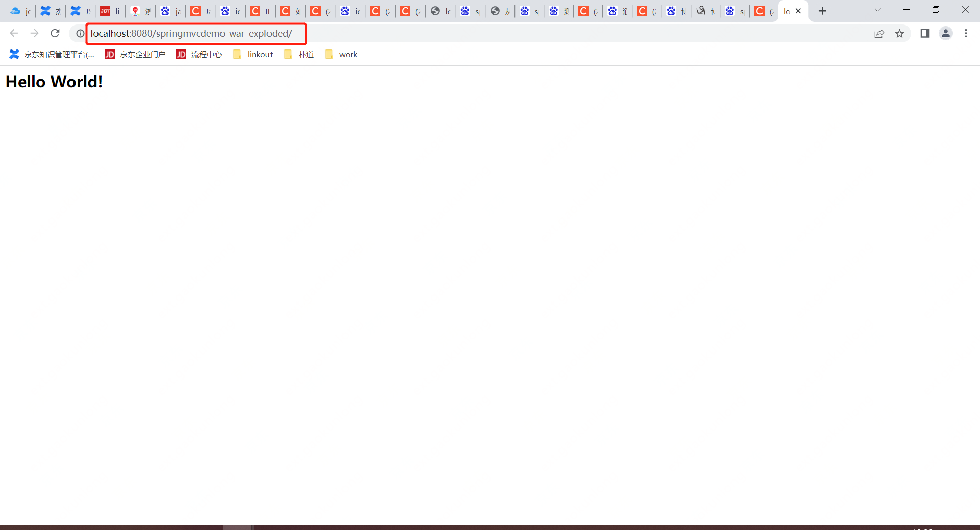The width and height of the screenshot is (980, 530).
Task: Switch to the CSDN tab labeled '如'
Action: point(290,11)
